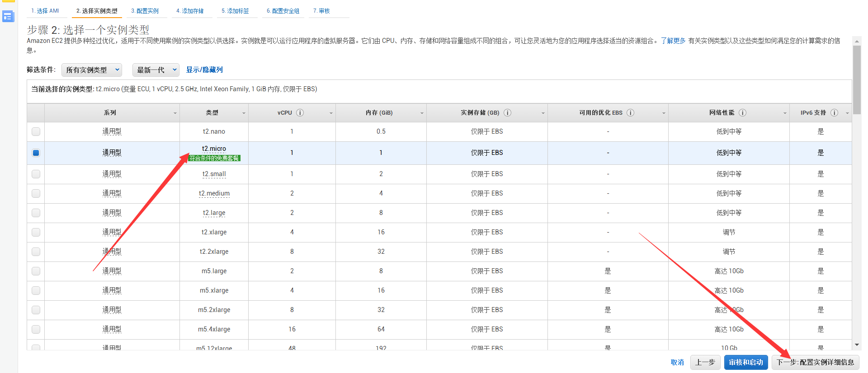Click the scroll-down arrow of the table
The width and height of the screenshot is (868, 373).
[x=857, y=345]
